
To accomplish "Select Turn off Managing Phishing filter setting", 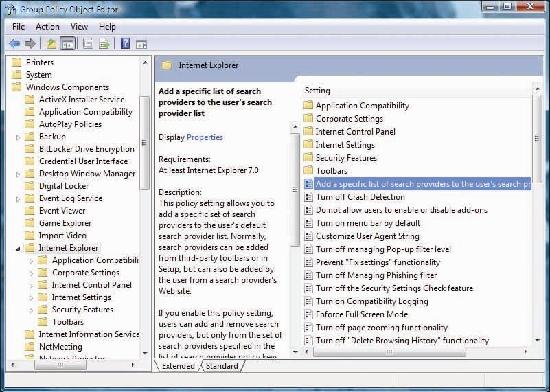I will point(376,275).
